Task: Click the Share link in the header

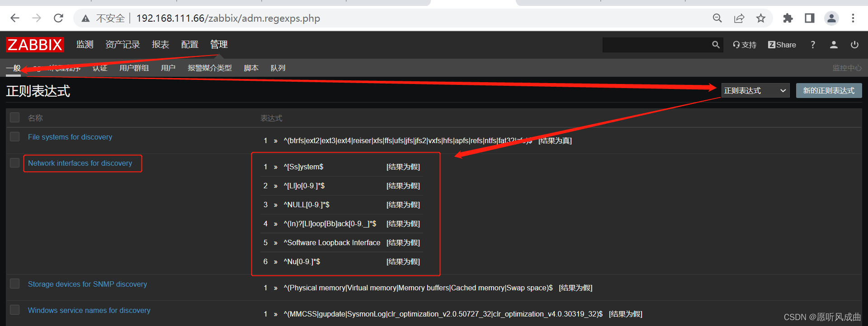Action: [x=782, y=45]
